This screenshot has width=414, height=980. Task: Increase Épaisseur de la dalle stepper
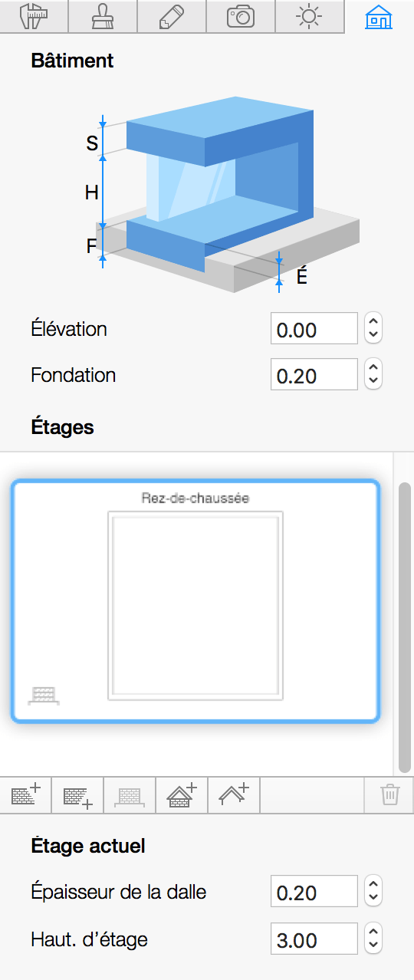(373, 885)
